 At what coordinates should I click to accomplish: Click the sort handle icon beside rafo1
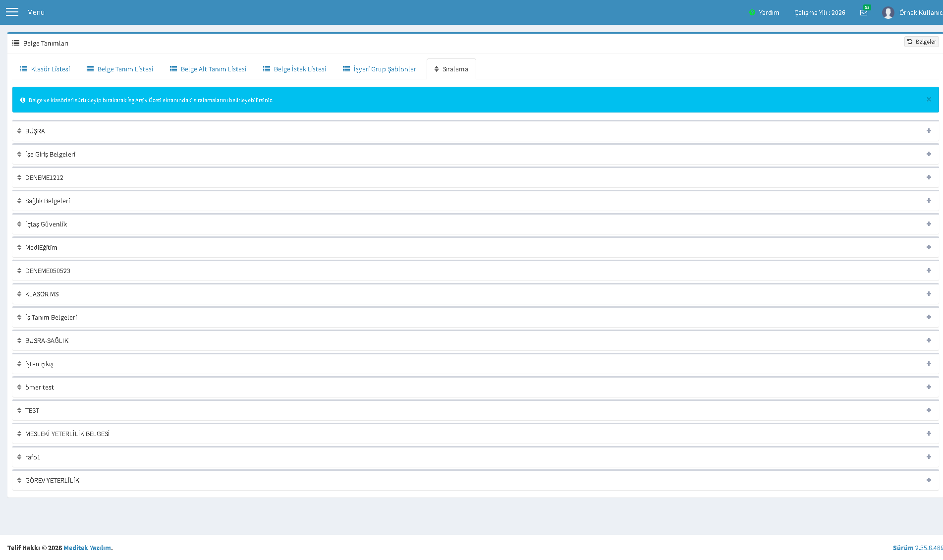[x=19, y=457]
